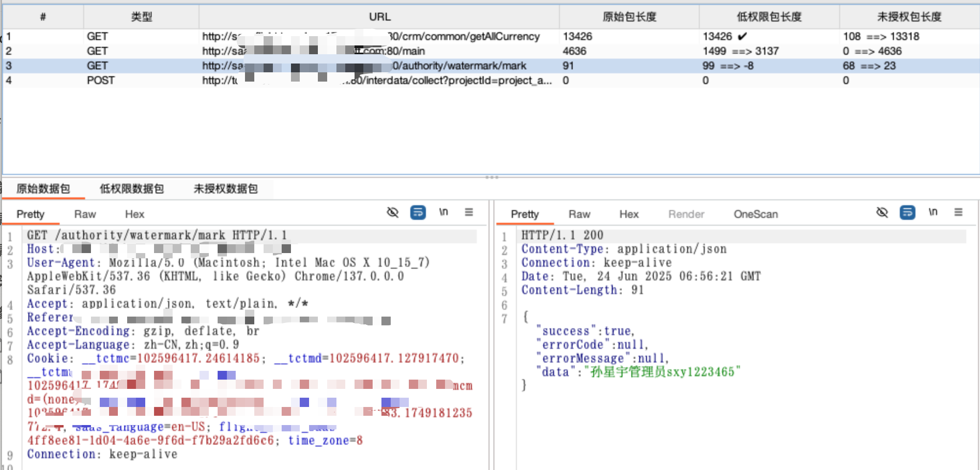This screenshot has height=470, width=980.
Task: Click the \n icon in response panel
Action: click(x=933, y=213)
